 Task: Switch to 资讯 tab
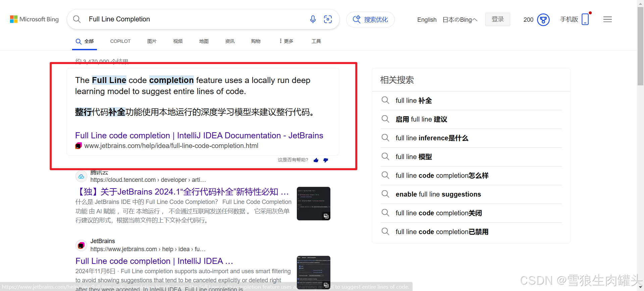[230, 41]
